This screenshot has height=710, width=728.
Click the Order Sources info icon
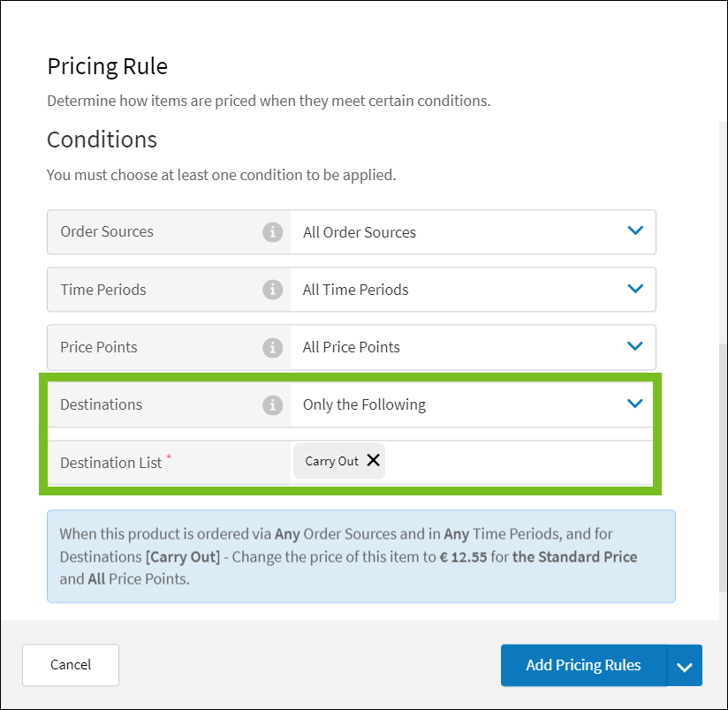273,231
